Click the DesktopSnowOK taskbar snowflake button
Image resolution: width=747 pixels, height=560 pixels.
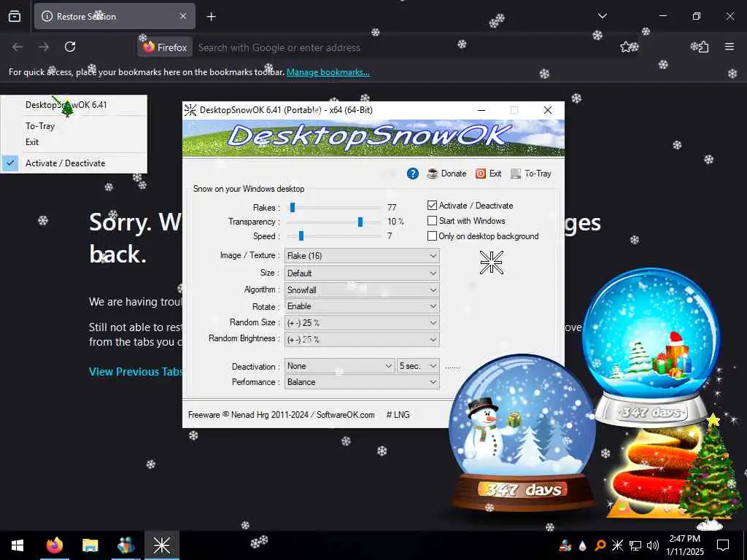[162, 545]
